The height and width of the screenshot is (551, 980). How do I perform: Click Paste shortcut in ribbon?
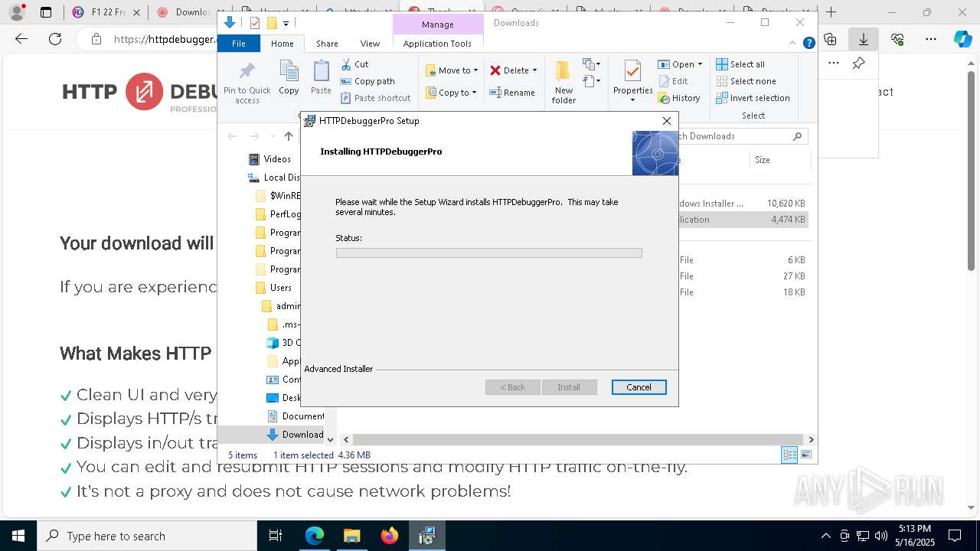(375, 98)
